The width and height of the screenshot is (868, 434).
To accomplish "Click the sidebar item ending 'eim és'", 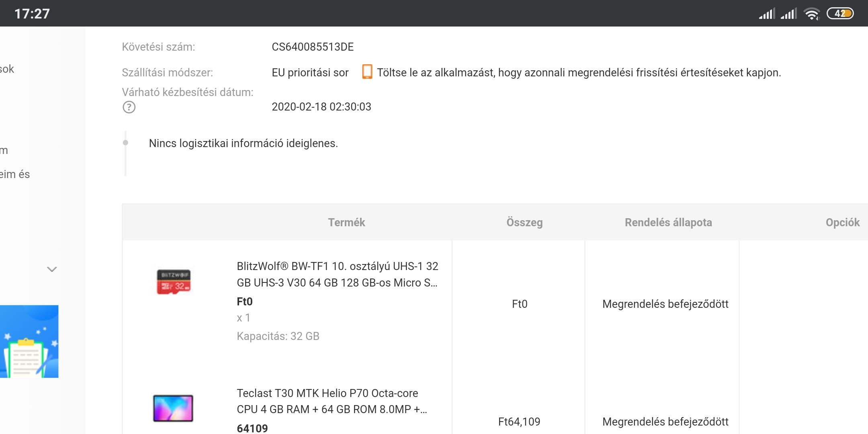I will click(15, 174).
